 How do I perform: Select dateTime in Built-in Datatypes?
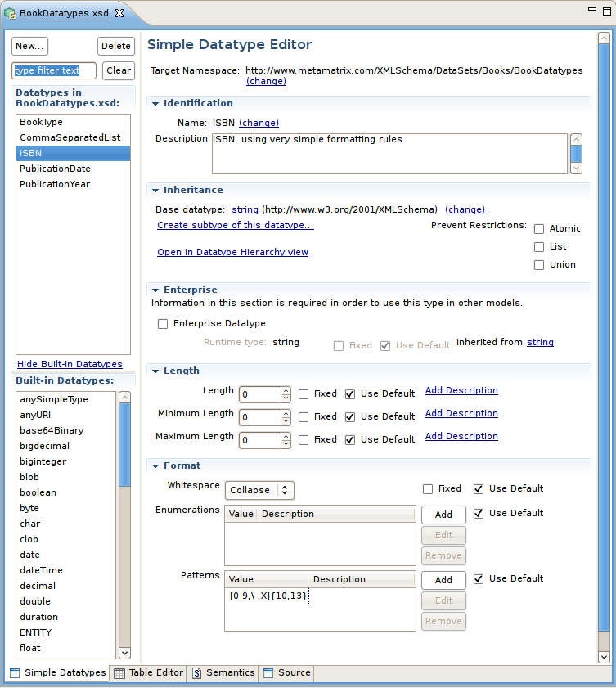[x=65, y=570]
